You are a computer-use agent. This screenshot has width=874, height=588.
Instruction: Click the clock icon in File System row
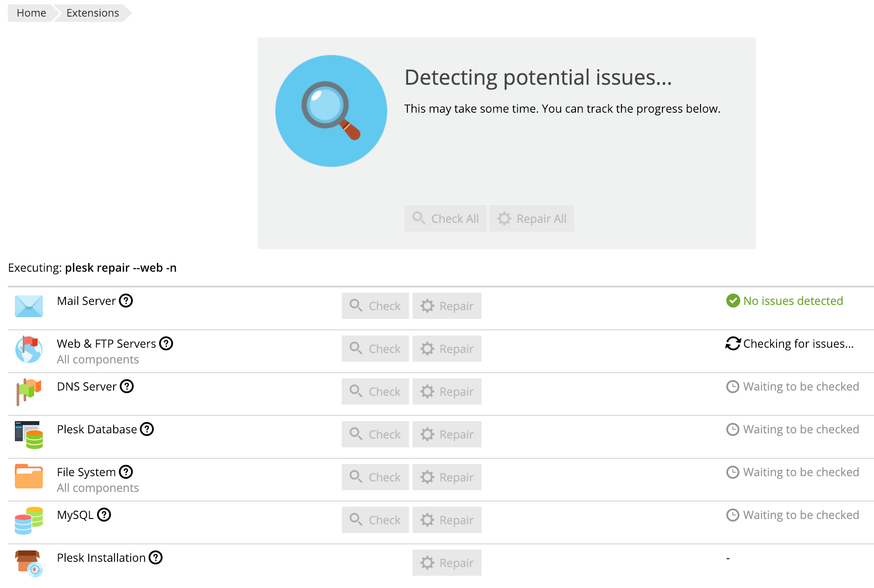click(x=732, y=472)
